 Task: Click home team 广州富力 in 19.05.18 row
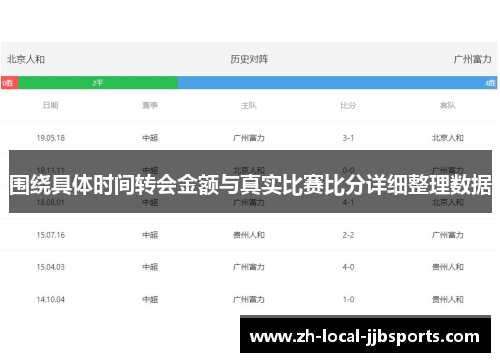coord(249,138)
